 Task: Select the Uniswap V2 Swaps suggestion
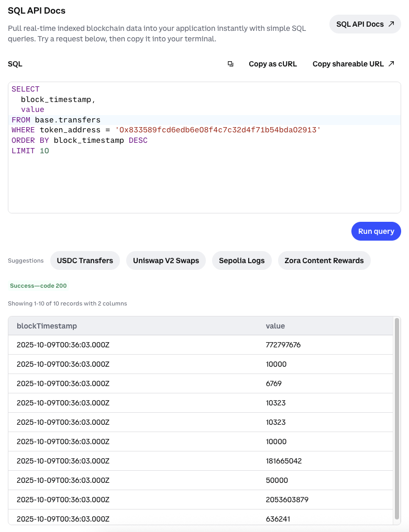166,261
